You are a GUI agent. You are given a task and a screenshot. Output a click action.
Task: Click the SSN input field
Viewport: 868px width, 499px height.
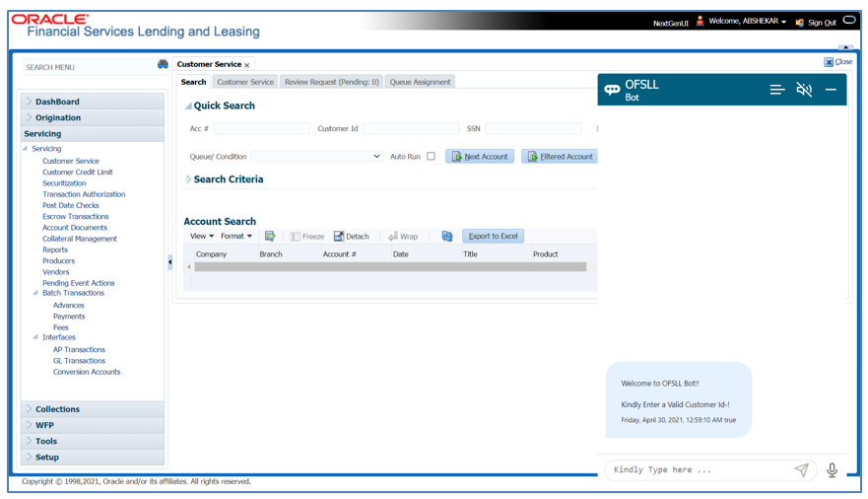[x=533, y=128]
